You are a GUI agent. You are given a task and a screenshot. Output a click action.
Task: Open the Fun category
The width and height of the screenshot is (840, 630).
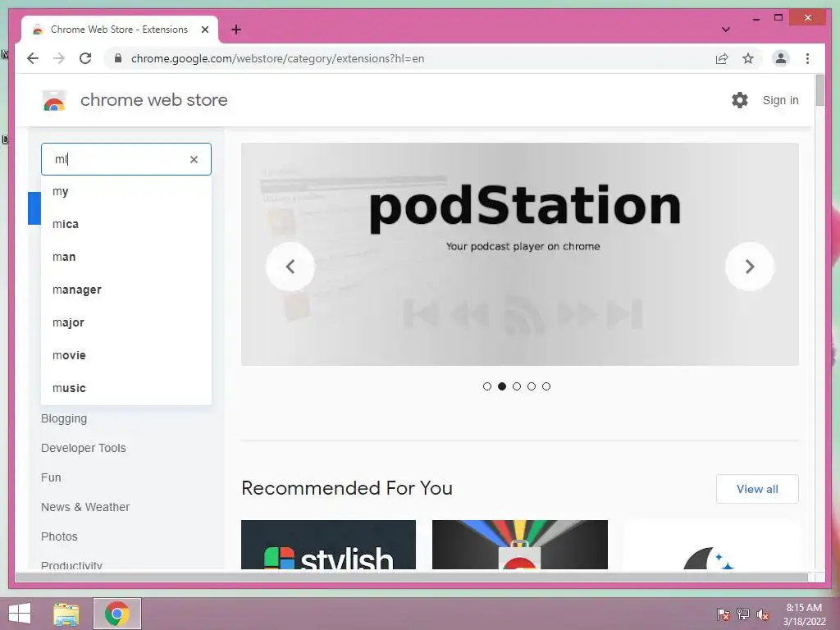[51, 477]
